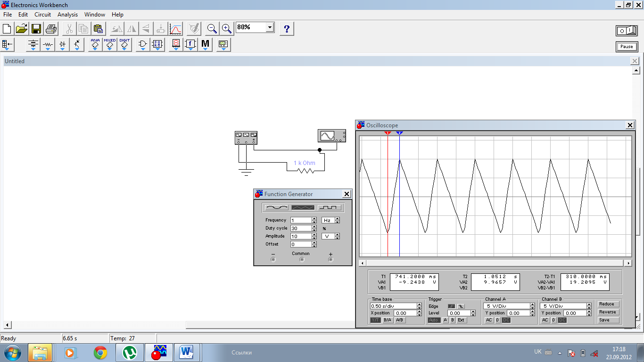Open the Controls parts bin
The height and width of the screenshot is (362, 644).
[190, 45]
